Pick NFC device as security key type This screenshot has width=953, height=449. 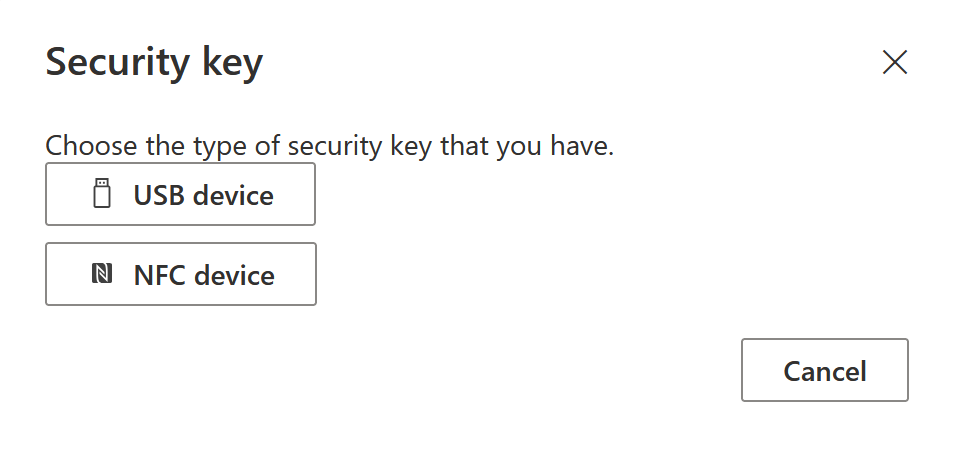(x=180, y=274)
